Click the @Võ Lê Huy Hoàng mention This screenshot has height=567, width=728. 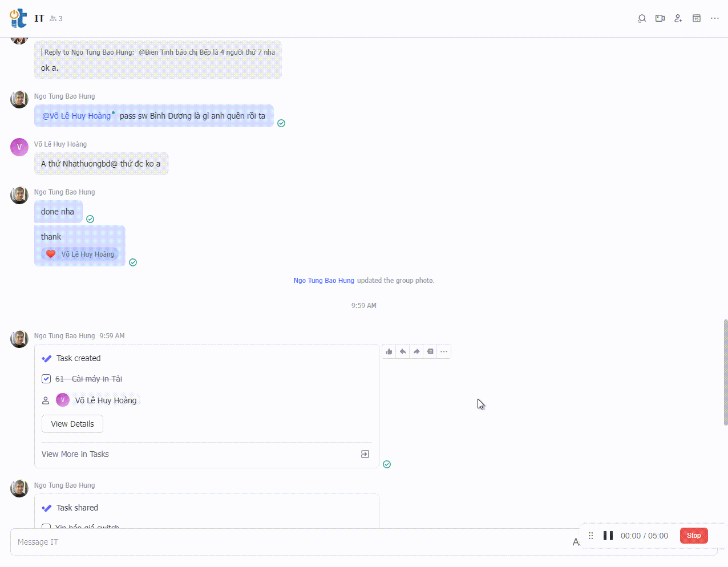click(76, 116)
